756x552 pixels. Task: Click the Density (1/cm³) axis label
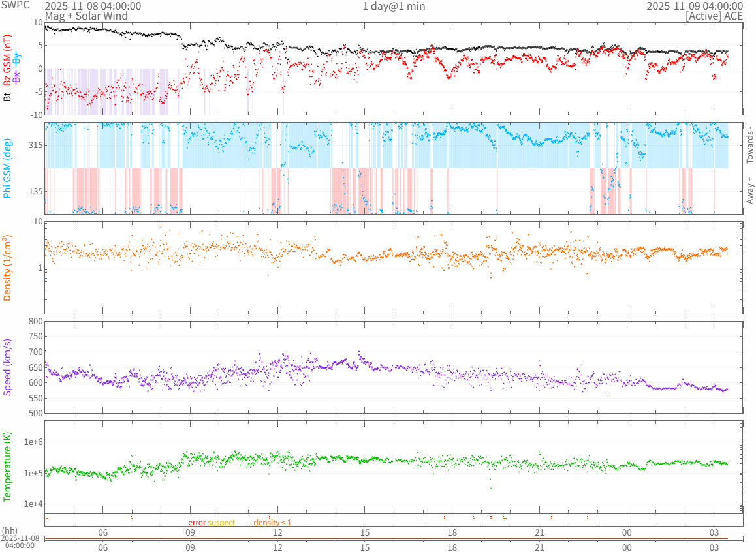click(7, 268)
